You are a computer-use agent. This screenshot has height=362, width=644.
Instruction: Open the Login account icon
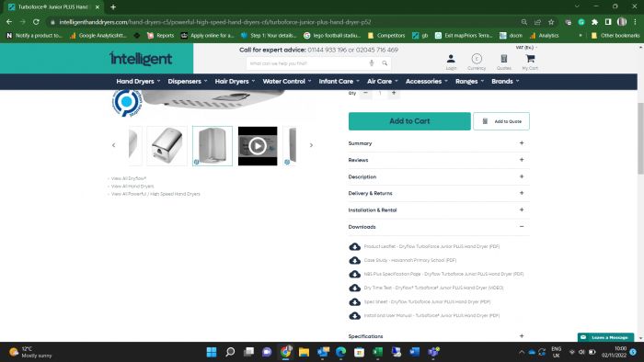pyautogui.click(x=451, y=59)
